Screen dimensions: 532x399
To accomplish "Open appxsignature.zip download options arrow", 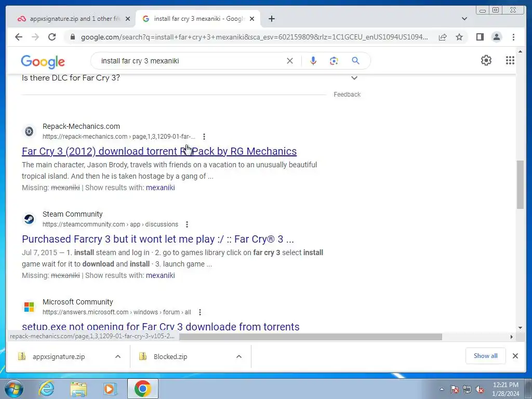I will click(118, 356).
